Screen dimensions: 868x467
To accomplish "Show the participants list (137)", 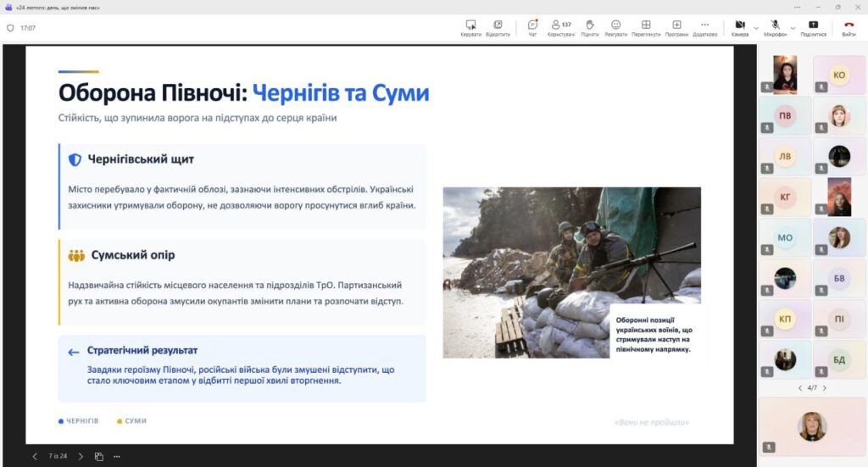I will tap(560, 27).
